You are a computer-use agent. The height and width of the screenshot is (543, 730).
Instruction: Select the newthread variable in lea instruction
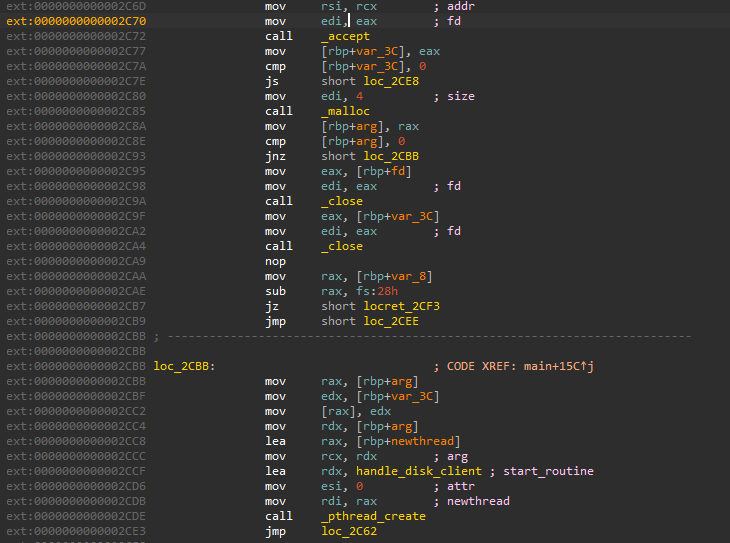coord(422,441)
